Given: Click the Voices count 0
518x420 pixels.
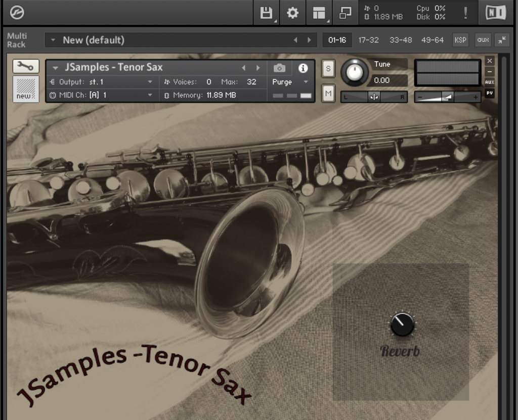Looking at the screenshot, I should click(209, 82).
